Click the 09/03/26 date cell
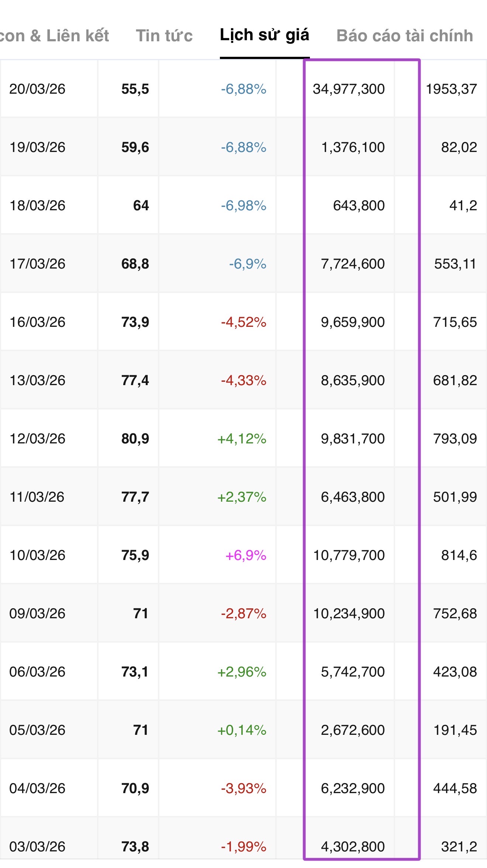 (x=37, y=613)
